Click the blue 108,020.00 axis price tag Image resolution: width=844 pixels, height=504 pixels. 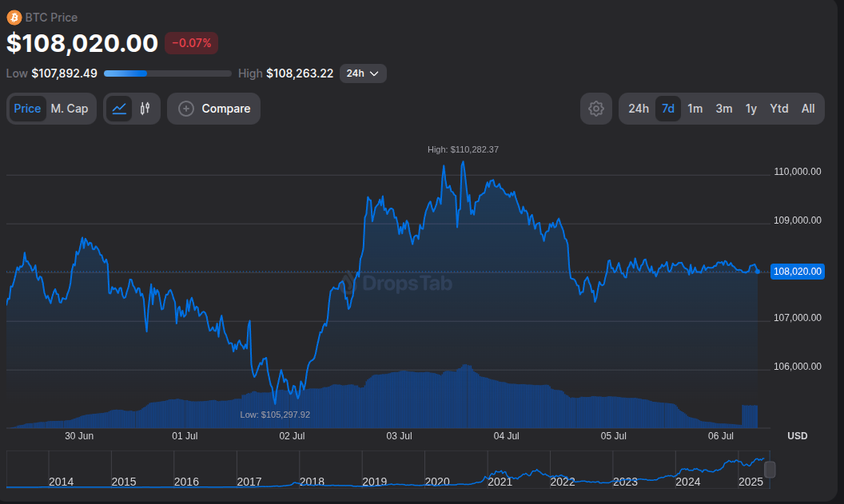tap(797, 271)
